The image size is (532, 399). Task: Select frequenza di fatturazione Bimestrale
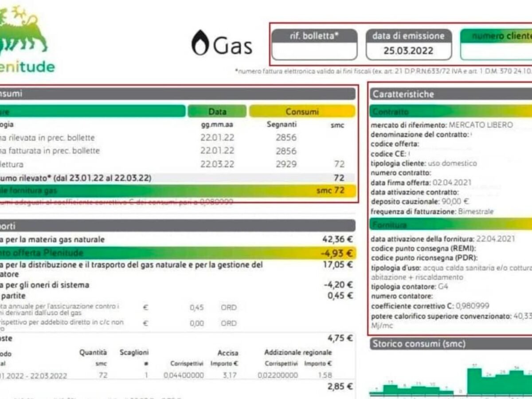pos(432,212)
